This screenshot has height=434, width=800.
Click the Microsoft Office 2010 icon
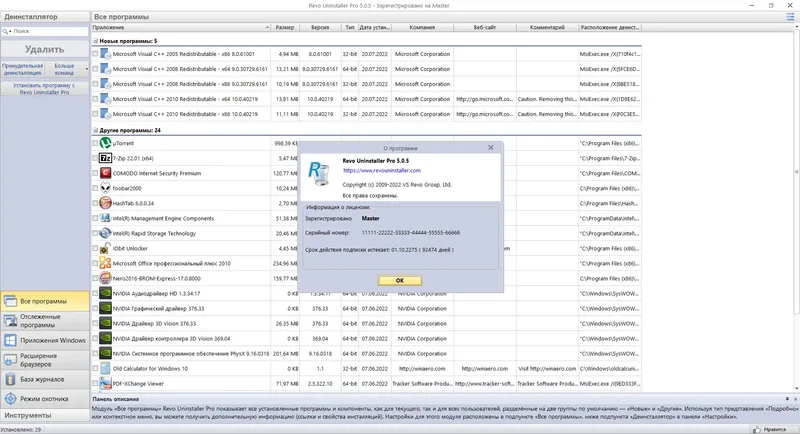click(105, 263)
